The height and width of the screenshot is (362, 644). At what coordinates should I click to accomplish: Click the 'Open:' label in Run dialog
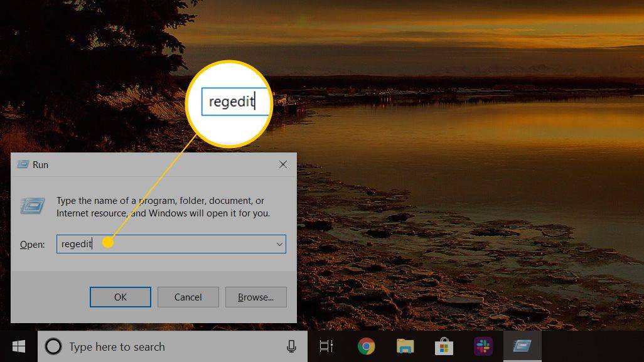tap(32, 244)
